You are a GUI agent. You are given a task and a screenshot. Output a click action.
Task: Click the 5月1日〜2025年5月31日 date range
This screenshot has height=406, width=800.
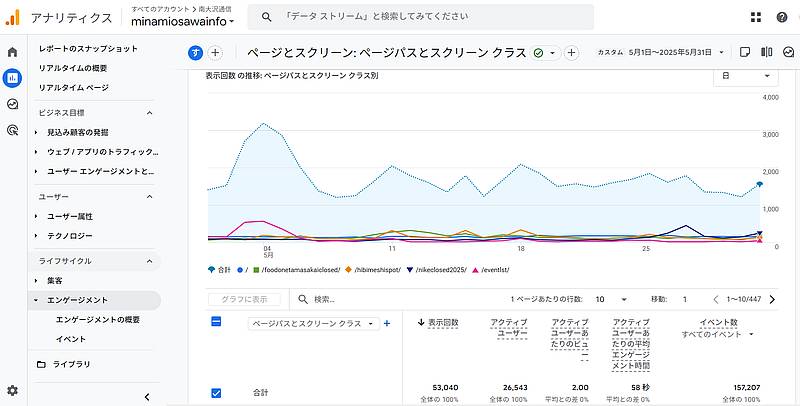pos(669,52)
